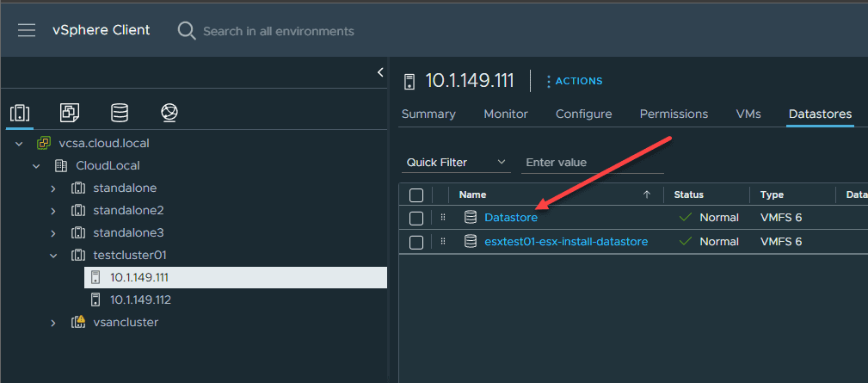The image size is (868, 383).
Task: Click the drag handle on the Datastore row
Action: pos(443,218)
